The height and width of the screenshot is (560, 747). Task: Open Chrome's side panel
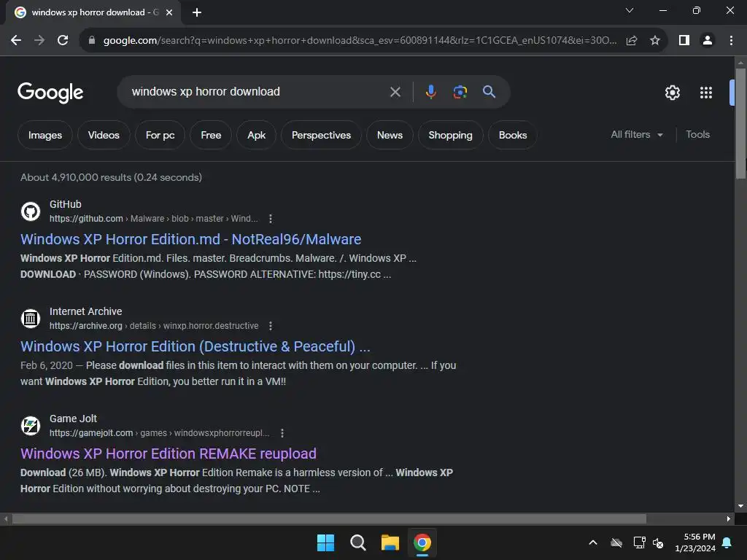[x=684, y=41]
